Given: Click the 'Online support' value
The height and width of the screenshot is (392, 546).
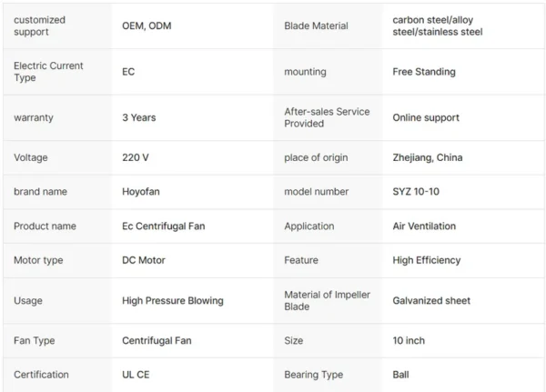Looking at the screenshot, I should (426, 117).
